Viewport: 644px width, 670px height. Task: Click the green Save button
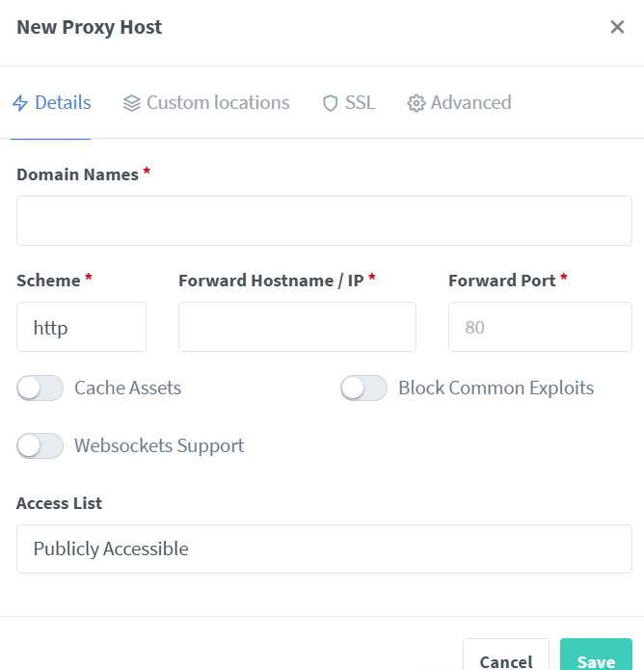point(596,660)
